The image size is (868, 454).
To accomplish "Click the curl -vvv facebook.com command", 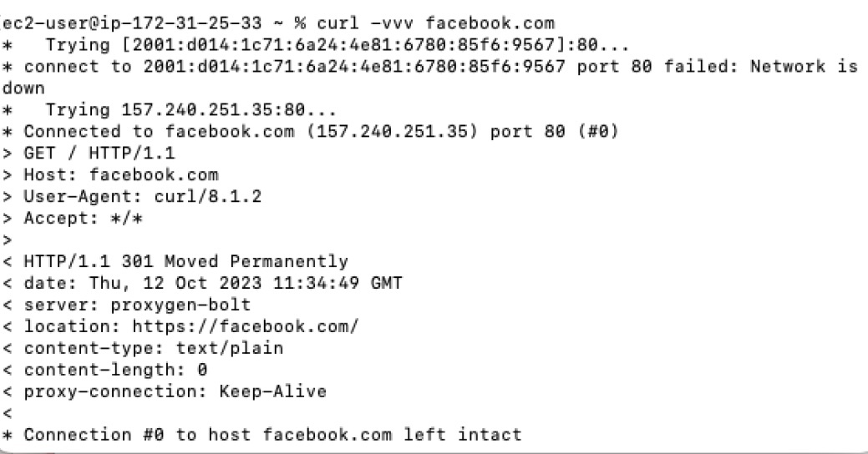I will [x=435, y=23].
